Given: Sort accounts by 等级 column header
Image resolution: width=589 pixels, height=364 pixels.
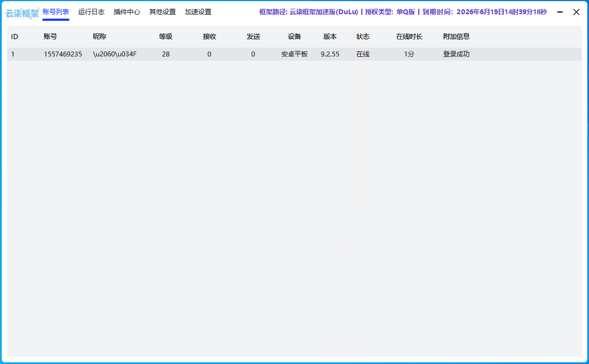Looking at the screenshot, I should [x=166, y=37].
